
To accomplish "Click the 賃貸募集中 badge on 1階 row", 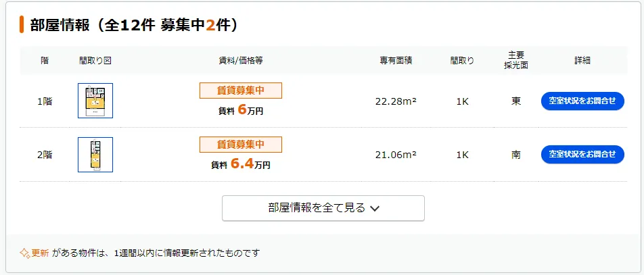I will 240,91.
